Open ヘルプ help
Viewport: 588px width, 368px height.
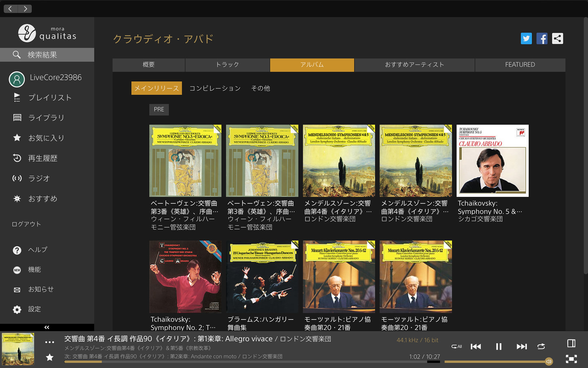30,250
